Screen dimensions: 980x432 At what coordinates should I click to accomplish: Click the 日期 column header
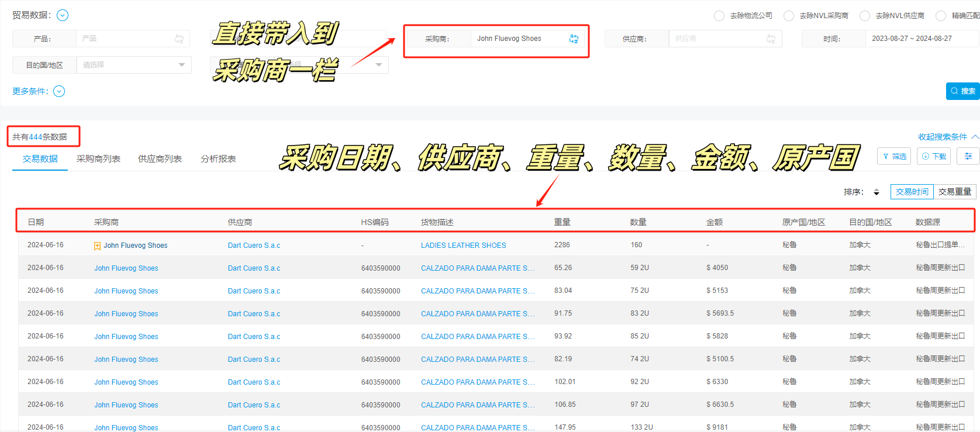coord(36,222)
